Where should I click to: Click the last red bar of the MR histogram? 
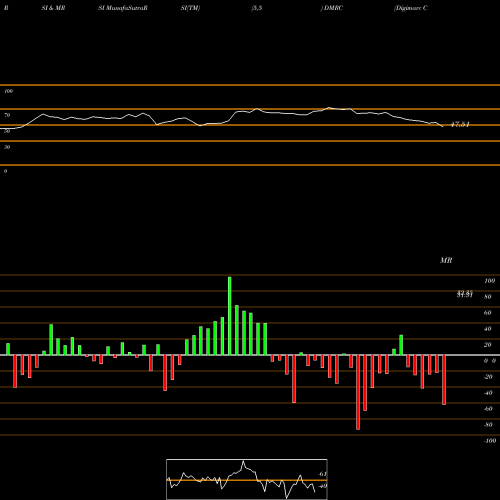[444, 380]
